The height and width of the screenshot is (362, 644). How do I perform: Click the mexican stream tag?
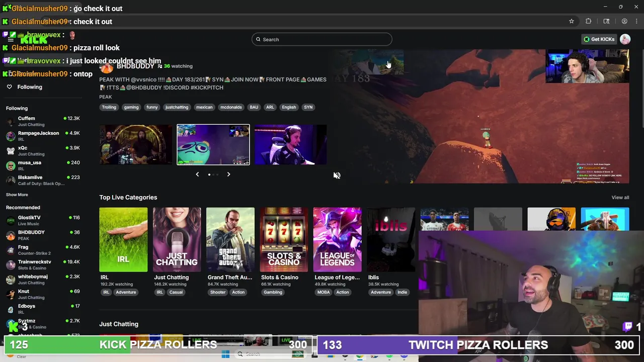(204, 107)
